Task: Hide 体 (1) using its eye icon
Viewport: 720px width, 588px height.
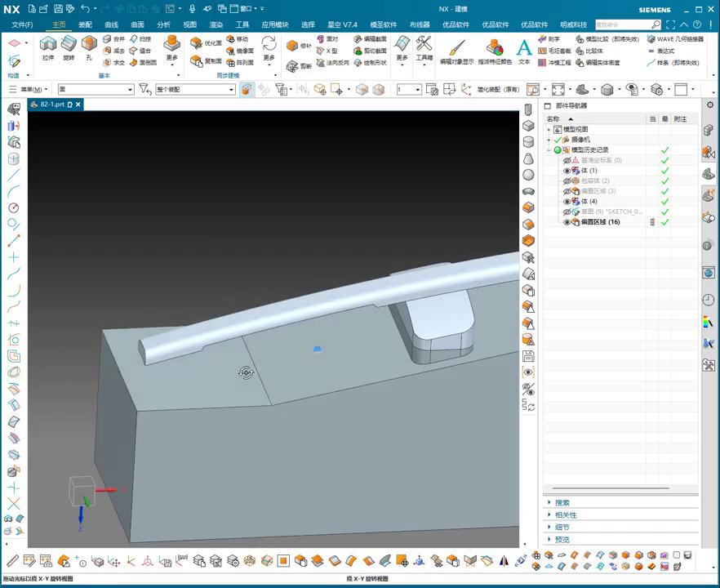Action: 567,171
